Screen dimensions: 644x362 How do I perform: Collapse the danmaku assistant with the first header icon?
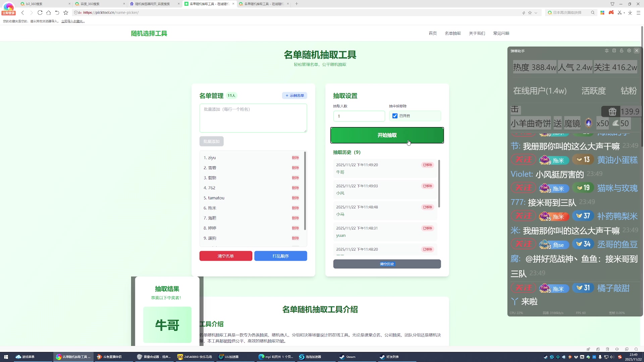click(x=607, y=51)
